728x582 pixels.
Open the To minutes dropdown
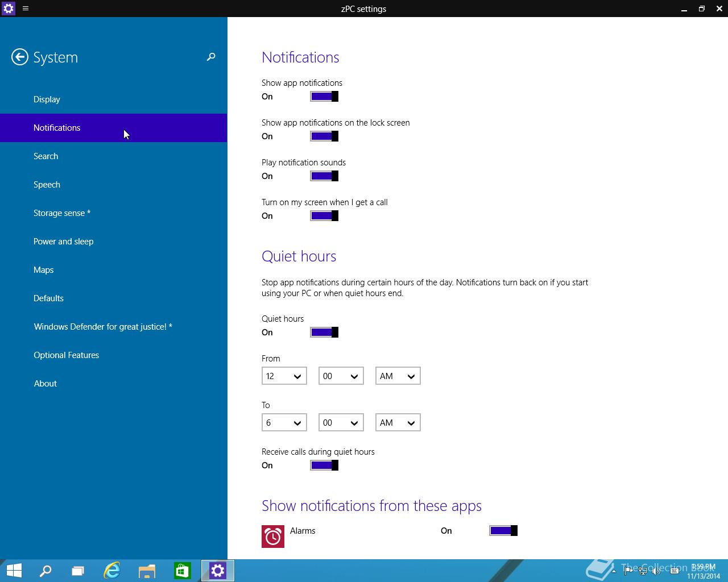click(x=341, y=423)
